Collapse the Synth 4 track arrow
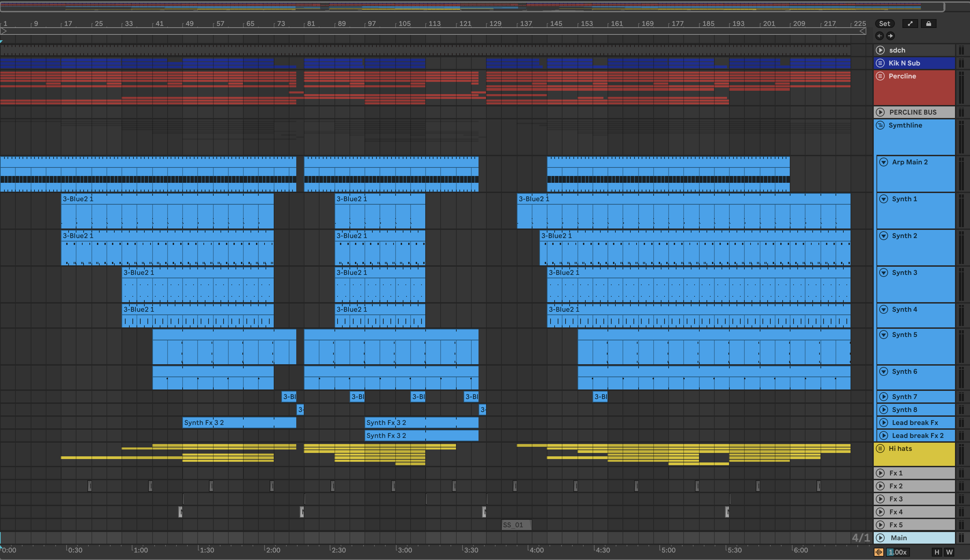The height and width of the screenshot is (560, 970). [x=884, y=310]
